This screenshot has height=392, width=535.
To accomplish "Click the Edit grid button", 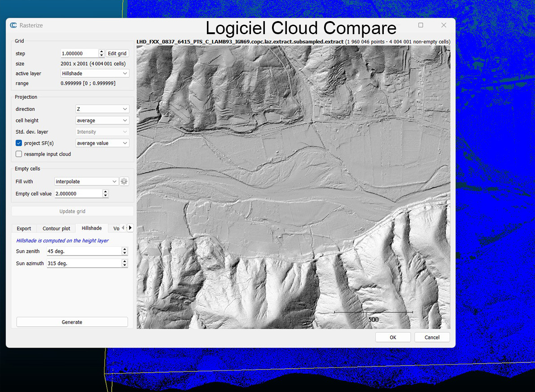I will click(118, 53).
